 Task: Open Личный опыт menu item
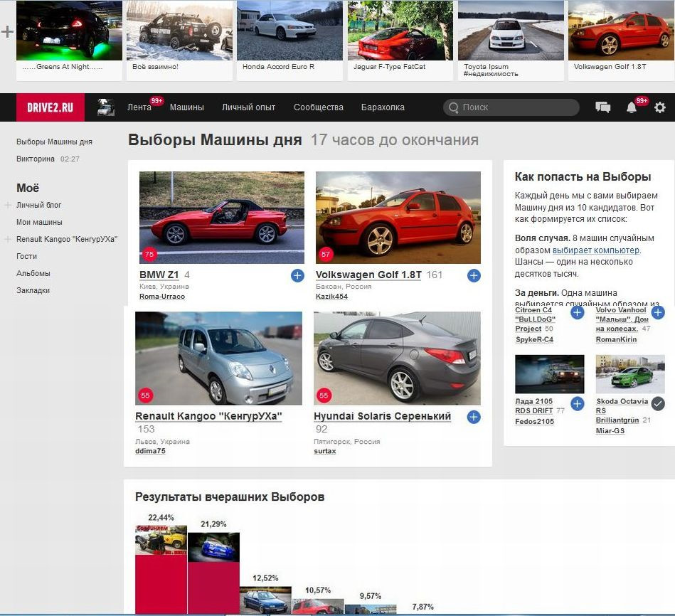tap(248, 107)
